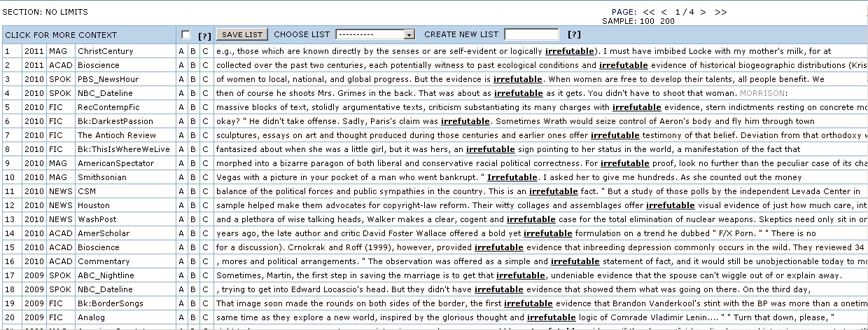Click the previous page single arrow
Image resolution: width=868 pixels, height=330 pixels.
[664, 12]
